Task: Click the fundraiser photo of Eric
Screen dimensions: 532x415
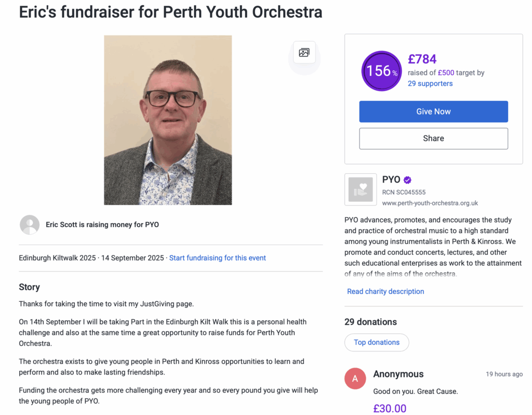Action: 168,120
